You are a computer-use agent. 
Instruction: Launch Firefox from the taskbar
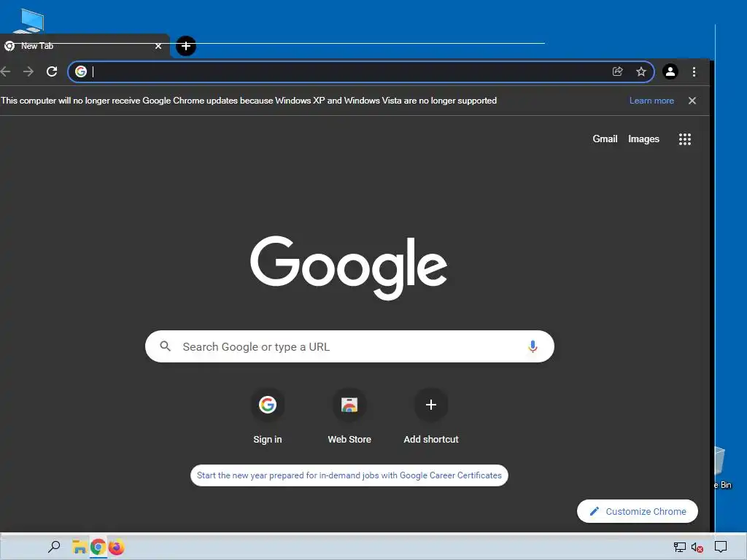click(x=116, y=548)
